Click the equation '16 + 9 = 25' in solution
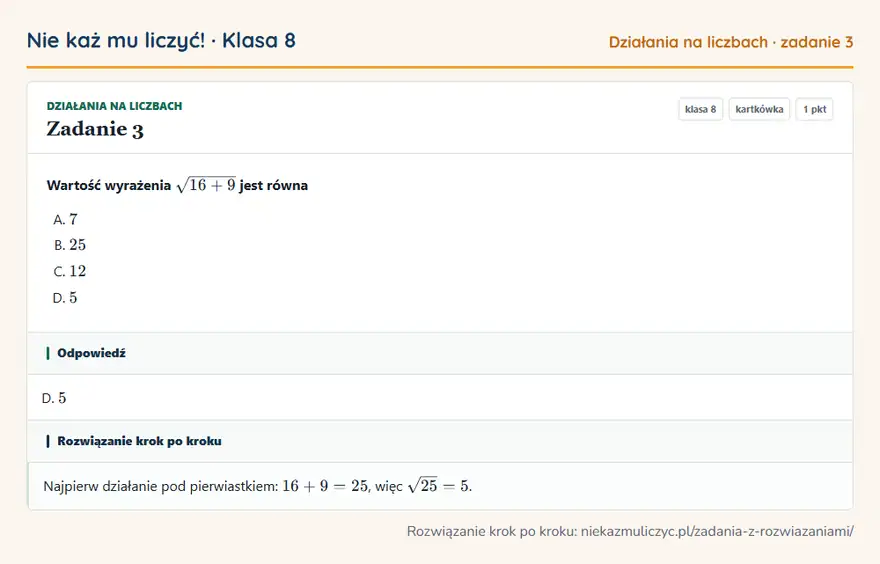 point(326,486)
